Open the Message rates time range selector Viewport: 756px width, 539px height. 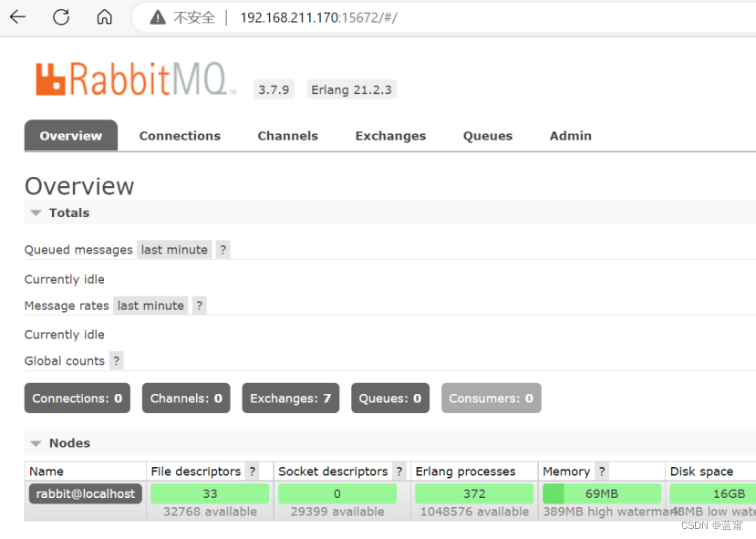[x=150, y=305]
